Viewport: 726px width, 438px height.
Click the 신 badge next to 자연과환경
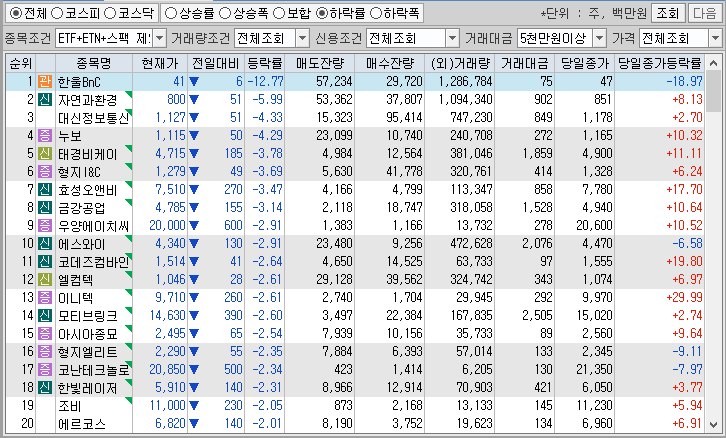point(45,100)
